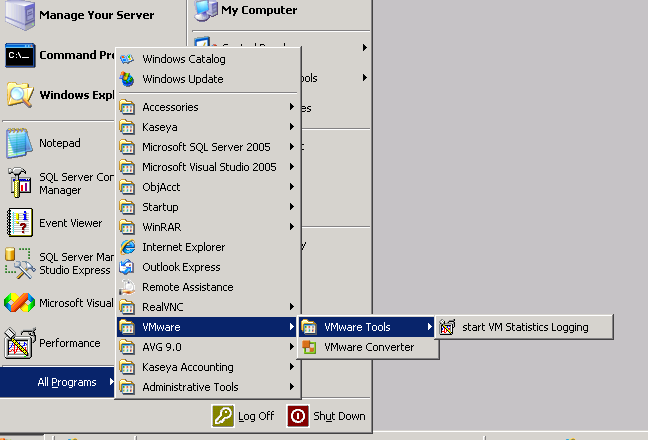Click the My Computer icon

206,10
